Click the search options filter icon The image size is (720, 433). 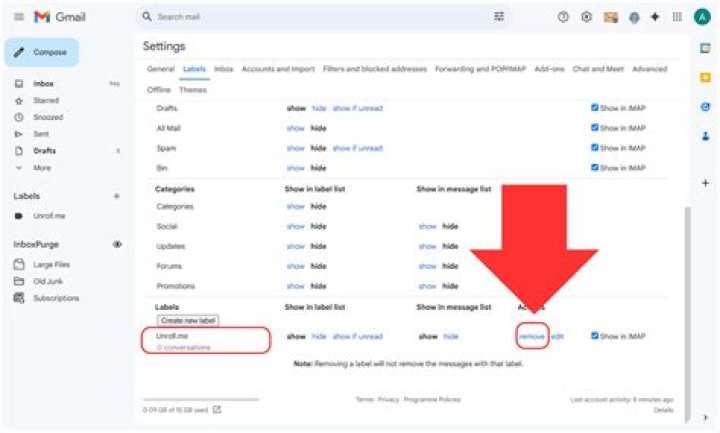pyautogui.click(x=499, y=17)
